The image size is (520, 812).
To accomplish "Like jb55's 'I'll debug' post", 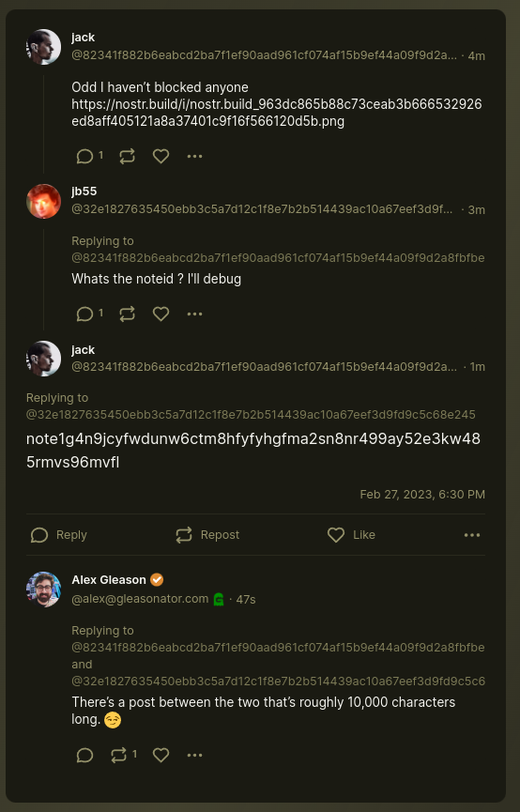I will 161,314.
